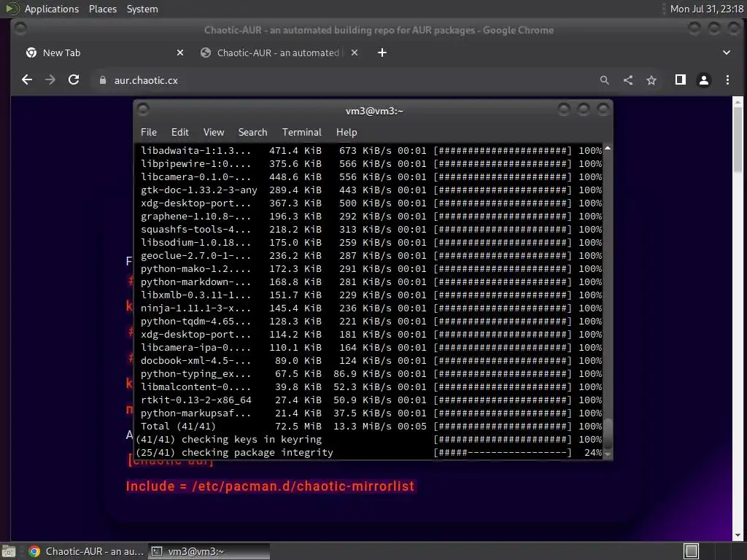Close the New Tab tab

pyautogui.click(x=180, y=52)
